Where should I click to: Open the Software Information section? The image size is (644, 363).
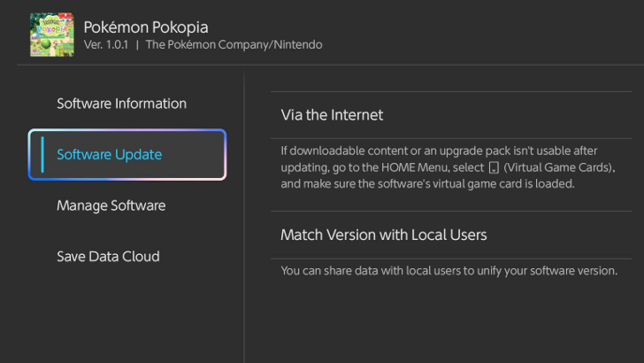point(121,104)
